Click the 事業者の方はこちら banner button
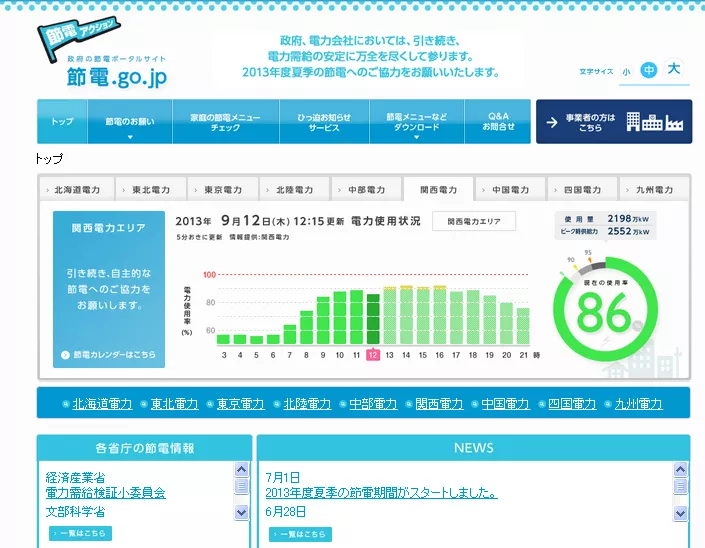Screen dimensions: 705x548 614,121
